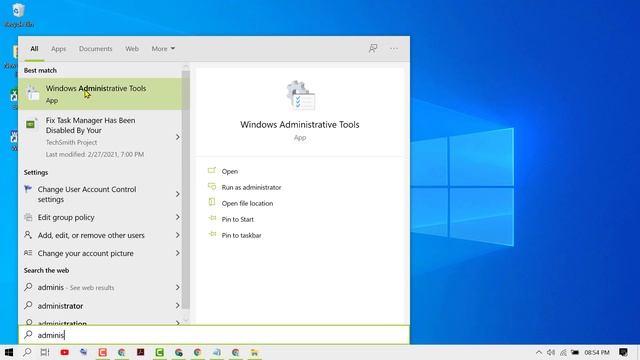This screenshot has height=360, width=640.
Task: Show hidden system tray icons
Action: pos(539,352)
